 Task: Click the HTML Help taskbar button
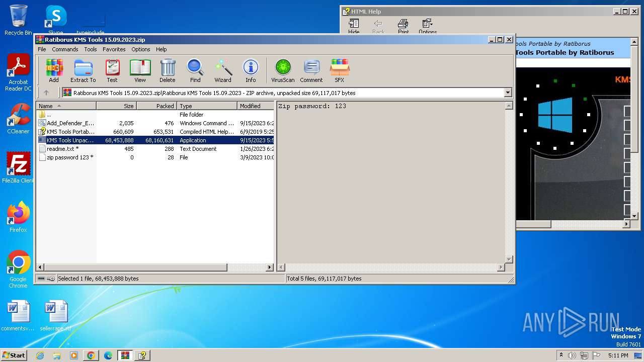(142, 355)
